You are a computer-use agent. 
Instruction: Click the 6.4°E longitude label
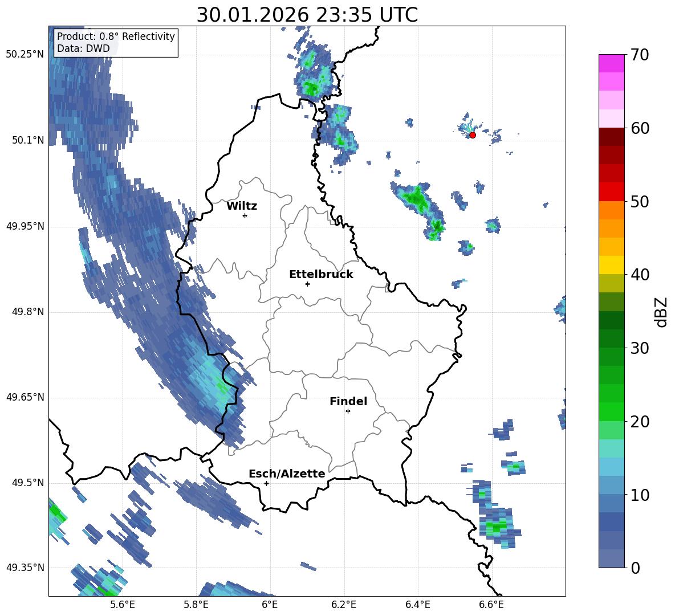(417, 605)
